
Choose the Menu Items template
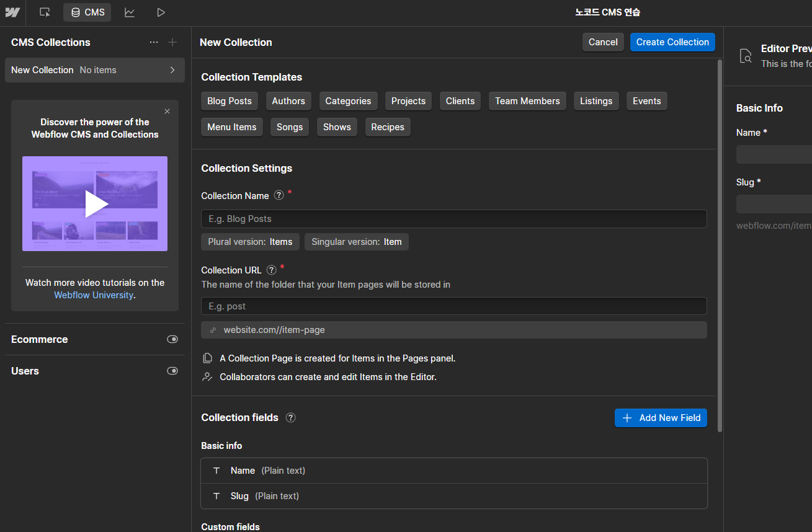click(x=232, y=127)
